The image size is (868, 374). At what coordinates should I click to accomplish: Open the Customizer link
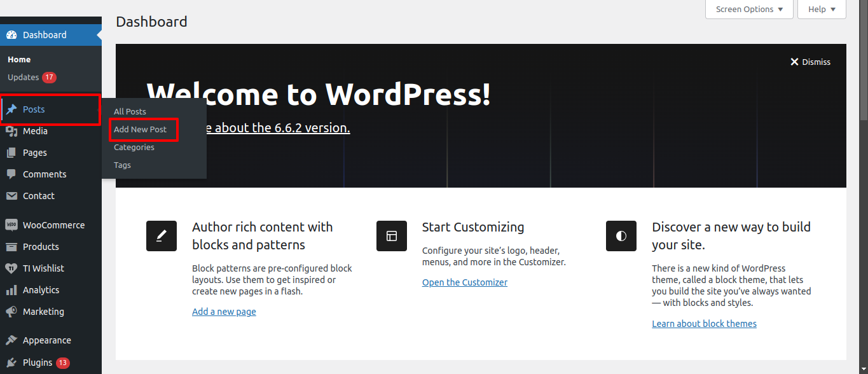(464, 282)
